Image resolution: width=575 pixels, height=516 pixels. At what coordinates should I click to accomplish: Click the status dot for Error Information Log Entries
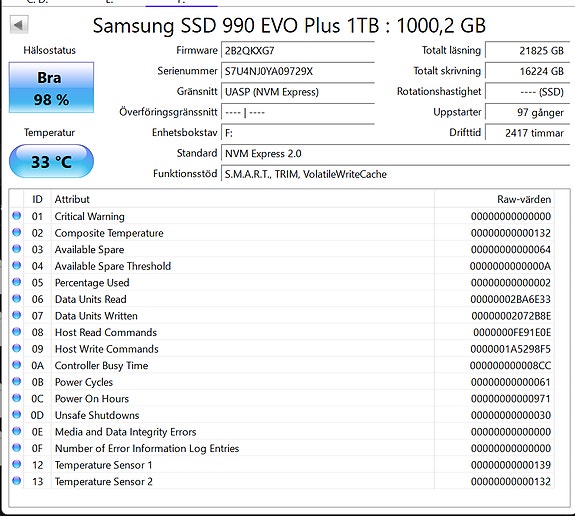[x=17, y=447]
